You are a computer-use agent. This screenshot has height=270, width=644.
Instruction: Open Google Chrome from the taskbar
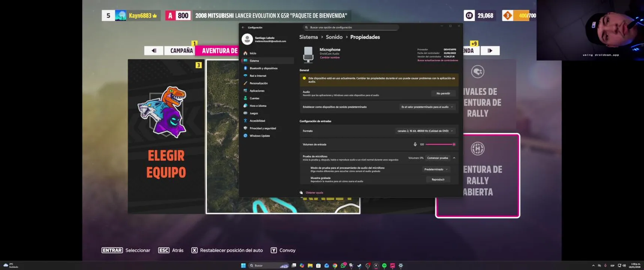point(335,265)
